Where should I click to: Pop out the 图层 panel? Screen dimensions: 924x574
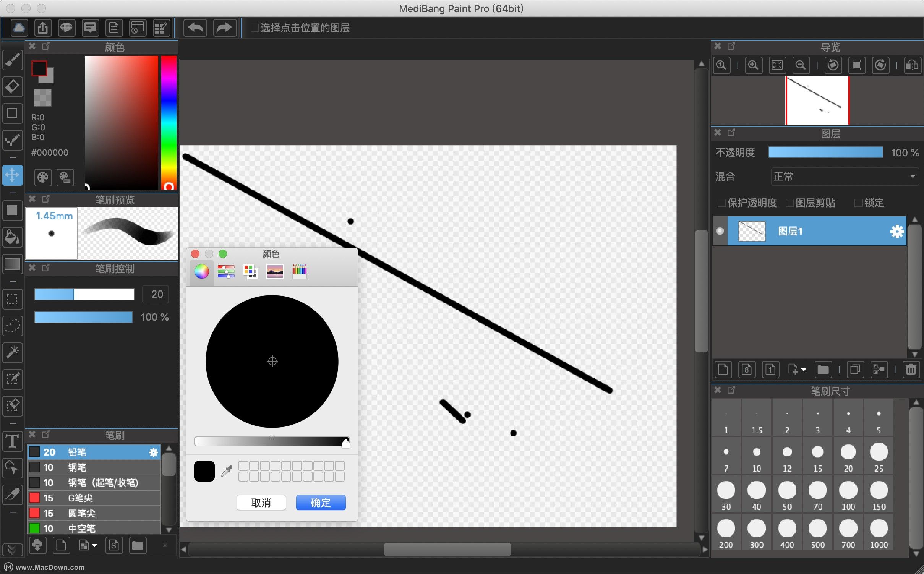tap(731, 133)
